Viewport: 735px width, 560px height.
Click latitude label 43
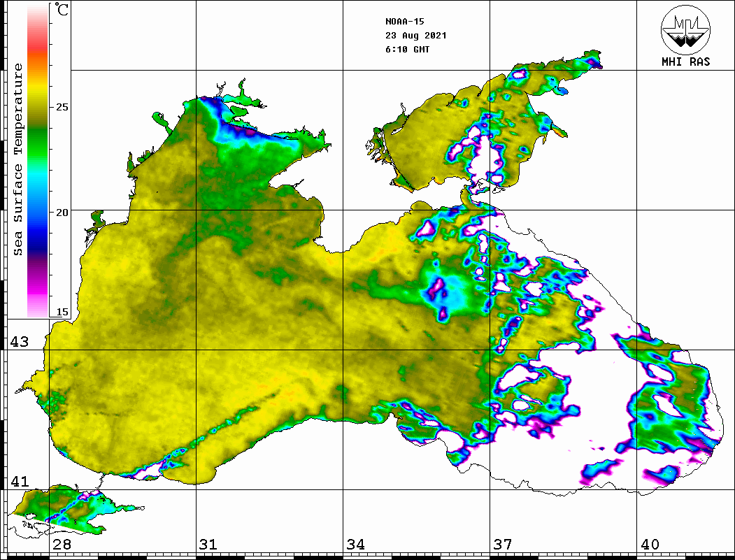[19, 342]
